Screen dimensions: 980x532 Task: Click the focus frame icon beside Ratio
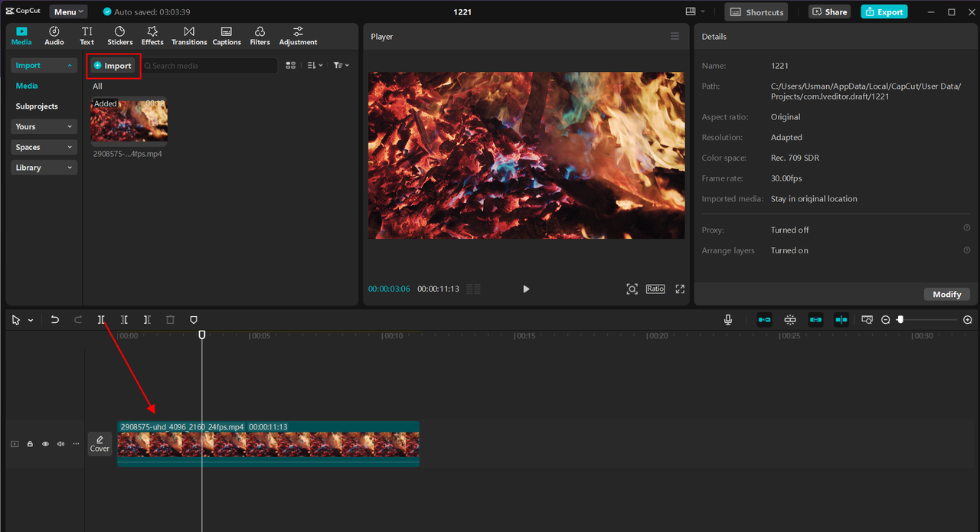click(632, 289)
